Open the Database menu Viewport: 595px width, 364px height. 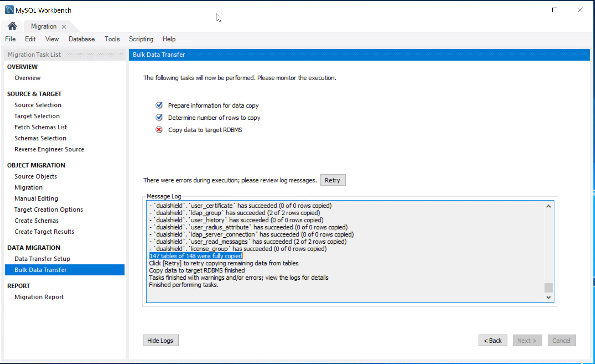point(82,39)
